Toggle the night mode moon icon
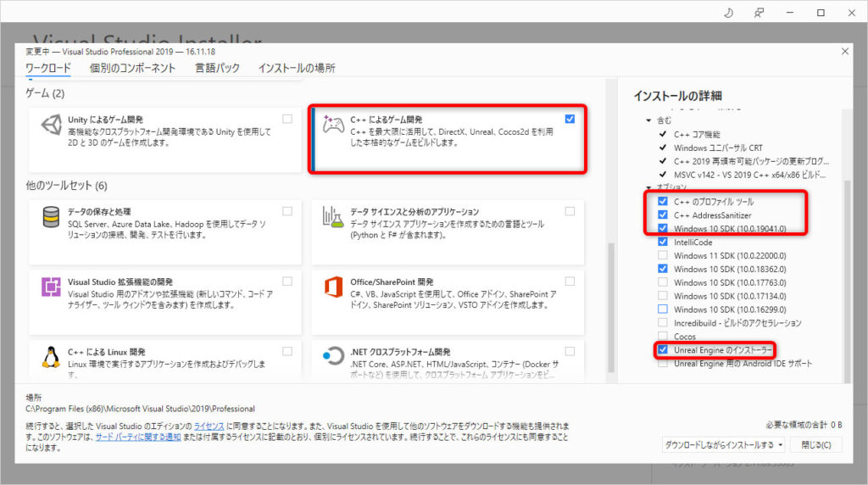This screenshot has height=485, width=868. click(x=728, y=12)
